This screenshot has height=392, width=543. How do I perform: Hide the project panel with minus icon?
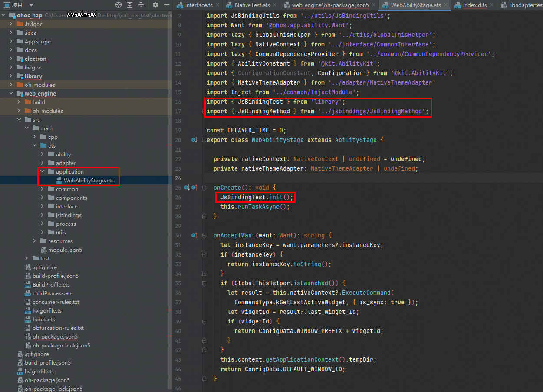coord(167,5)
